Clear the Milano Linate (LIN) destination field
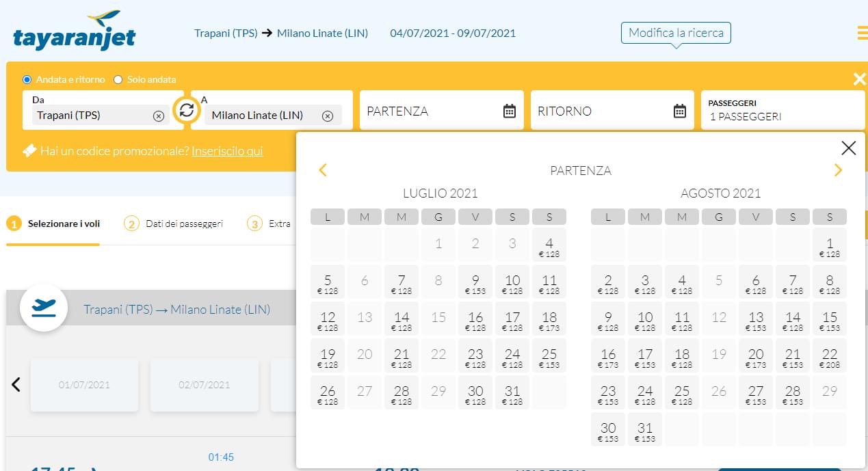Viewport: 868px width, 471px height. pos(328,116)
